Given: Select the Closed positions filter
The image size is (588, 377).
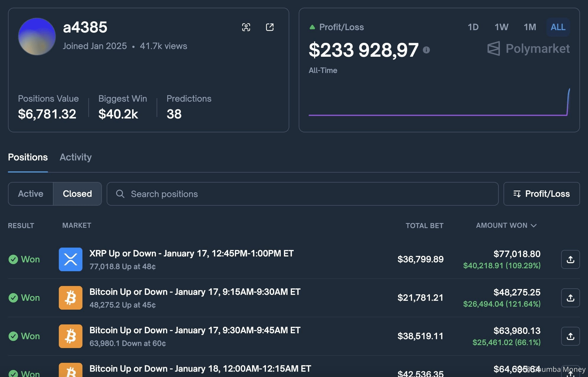Looking at the screenshot, I should click(77, 194).
